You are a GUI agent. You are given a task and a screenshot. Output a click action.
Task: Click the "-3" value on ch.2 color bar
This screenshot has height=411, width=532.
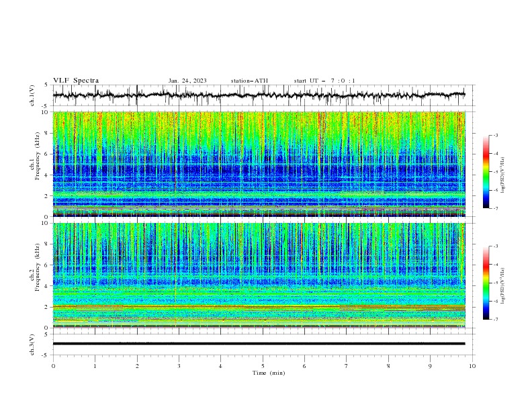pyautogui.click(x=495, y=246)
